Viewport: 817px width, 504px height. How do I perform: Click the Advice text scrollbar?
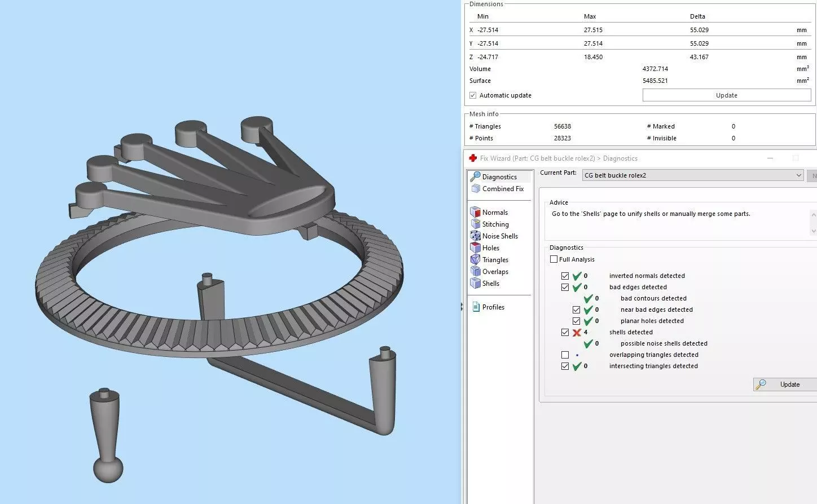point(813,223)
